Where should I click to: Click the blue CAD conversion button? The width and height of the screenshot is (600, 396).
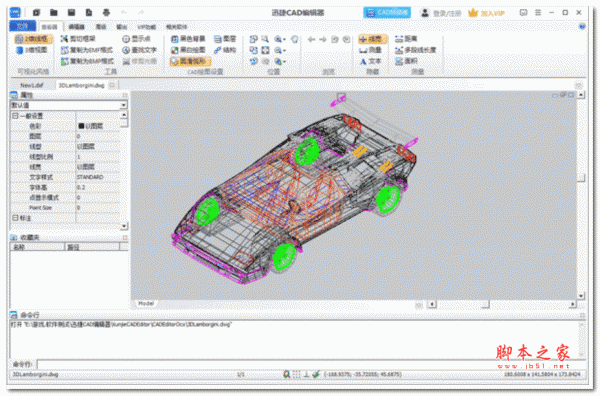coord(387,13)
